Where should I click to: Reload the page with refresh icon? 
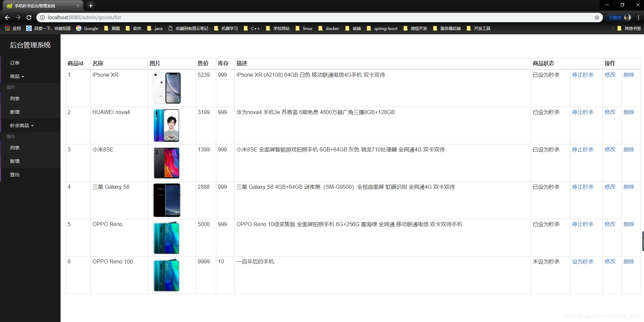tap(29, 17)
